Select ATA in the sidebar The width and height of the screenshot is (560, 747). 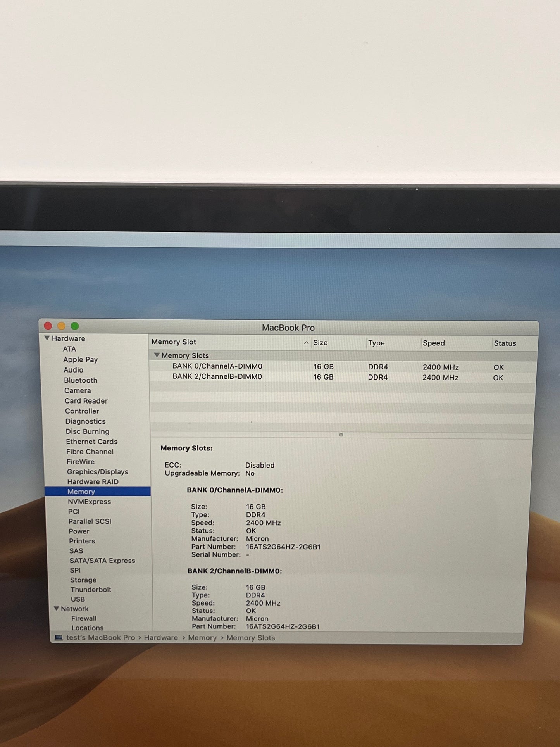coord(69,349)
